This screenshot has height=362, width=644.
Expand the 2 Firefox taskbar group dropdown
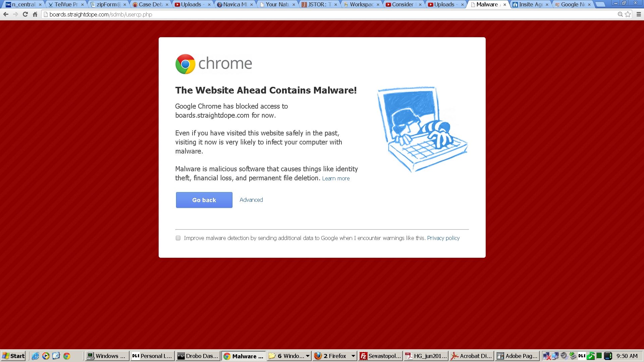tap(353, 356)
